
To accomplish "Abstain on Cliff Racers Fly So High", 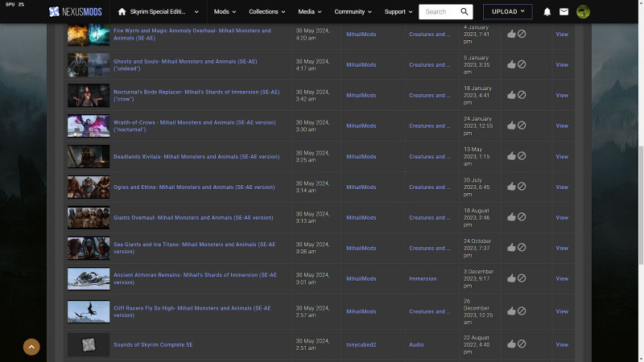I will click(522, 311).
